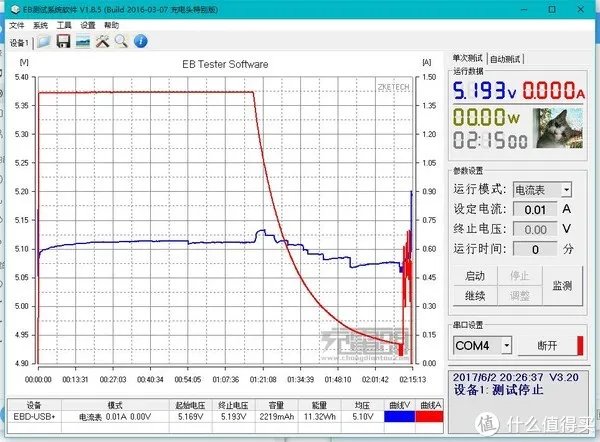Click the 5.193v voltage readout

click(x=485, y=91)
